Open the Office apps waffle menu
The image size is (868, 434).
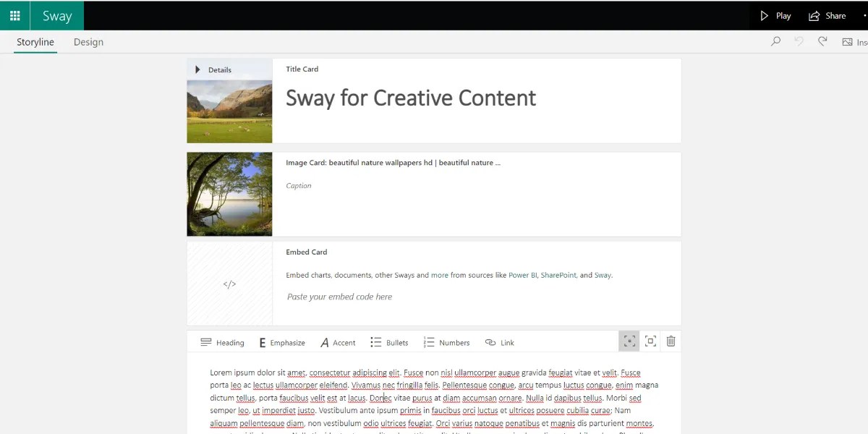coord(14,15)
